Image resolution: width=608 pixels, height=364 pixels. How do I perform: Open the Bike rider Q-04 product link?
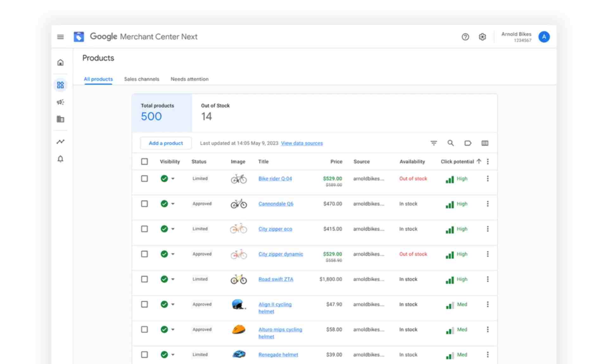(x=275, y=179)
